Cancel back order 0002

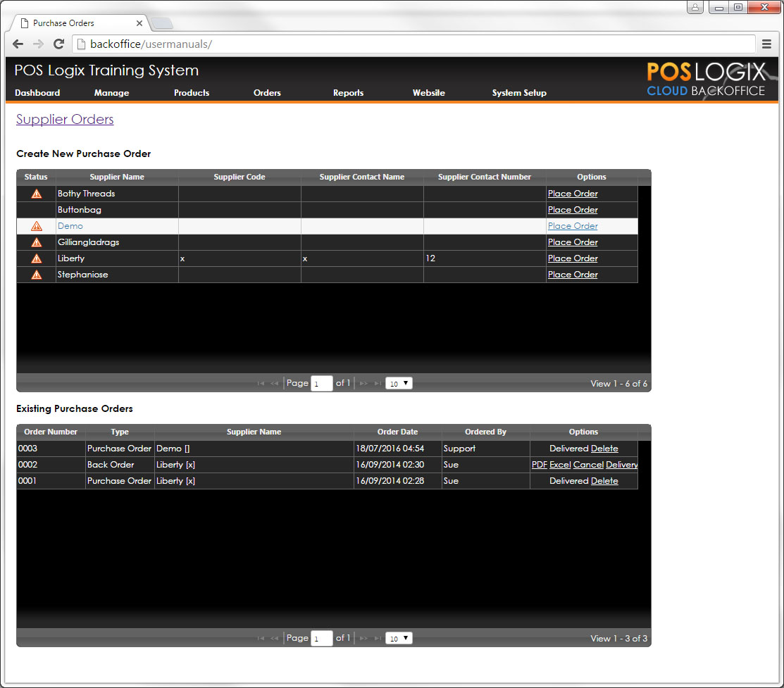(x=588, y=465)
